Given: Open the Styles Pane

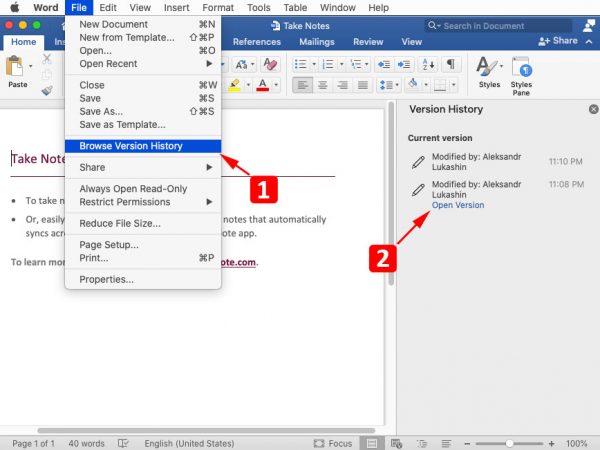Looking at the screenshot, I should coord(521,71).
